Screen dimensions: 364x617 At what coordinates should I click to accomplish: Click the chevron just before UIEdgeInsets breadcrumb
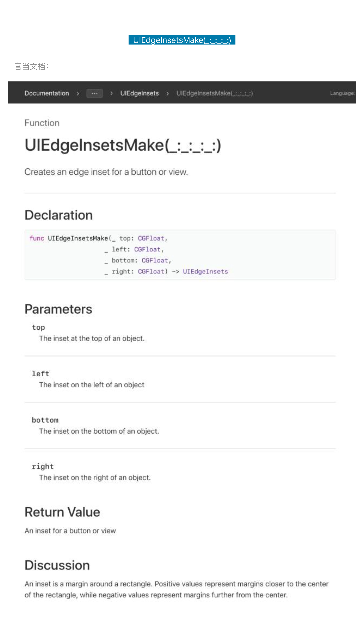coord(111,93)
